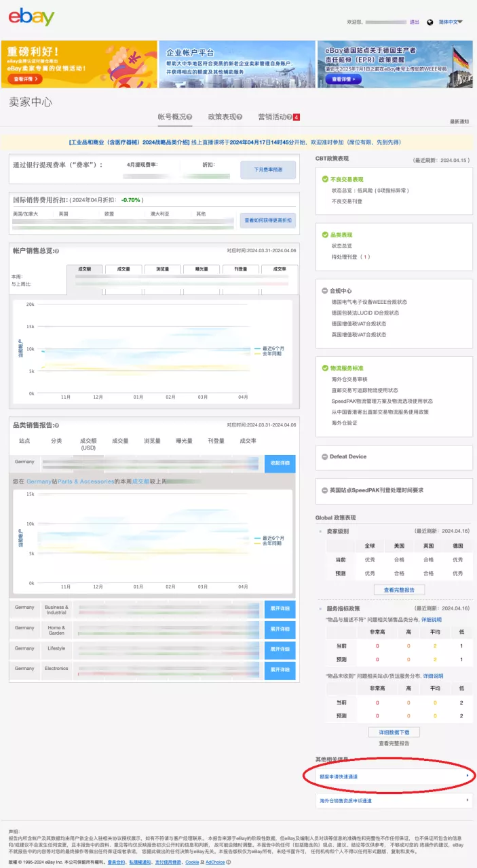Viewport: 477px width, 868px height.
Task: Open 直邮交易可追踪物流使用状态
Action: (364, 390)
